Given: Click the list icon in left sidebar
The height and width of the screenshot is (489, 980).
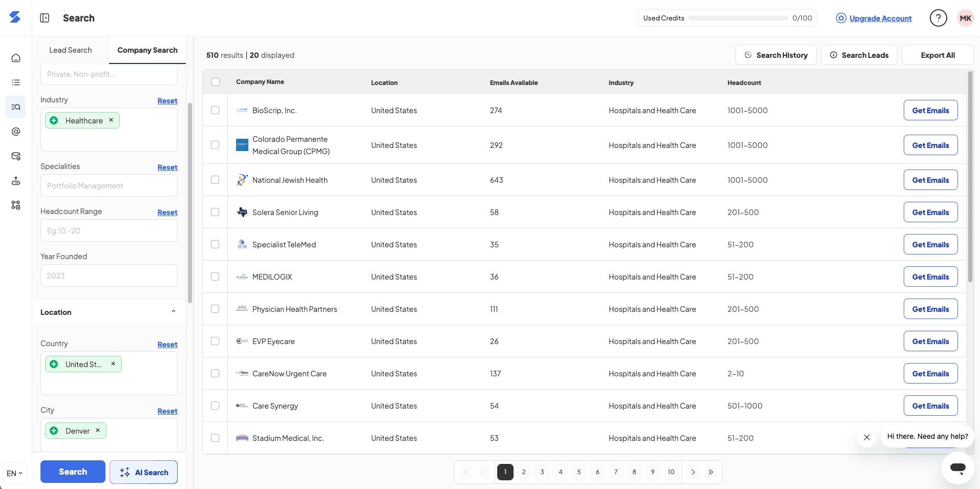Looking at the screenshot, I should pos(16,82).
